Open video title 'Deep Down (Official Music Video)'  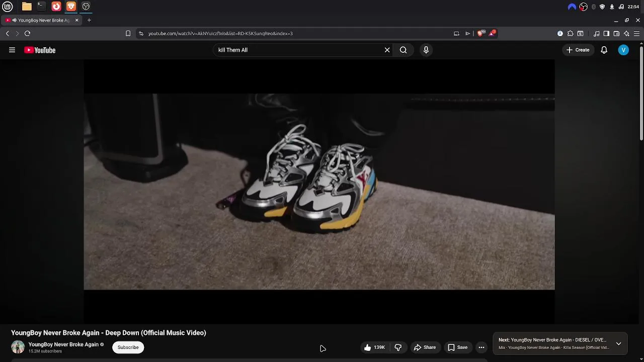(109, 333)
